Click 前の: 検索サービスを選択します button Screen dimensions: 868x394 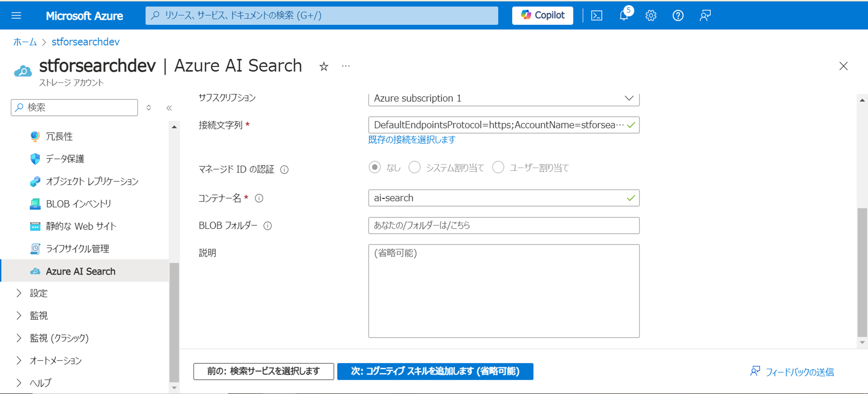click(264, 371)
